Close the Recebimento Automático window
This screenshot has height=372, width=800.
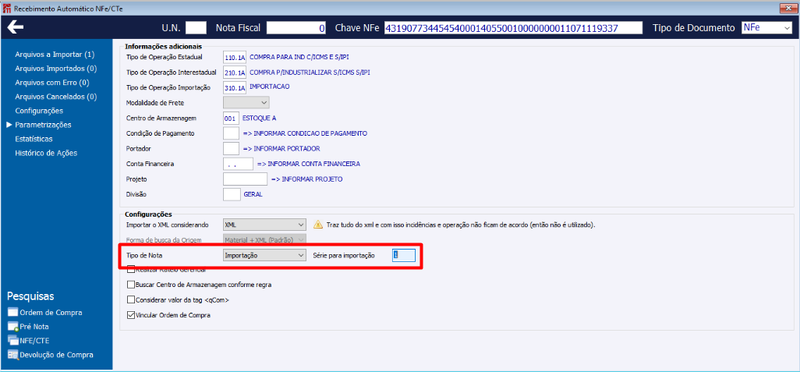[x=788, y=8]
